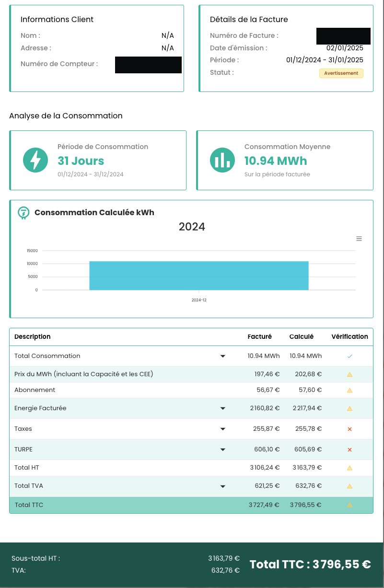
Task: Click the warning icon for Prix du MWh
Action: [349, 374]
